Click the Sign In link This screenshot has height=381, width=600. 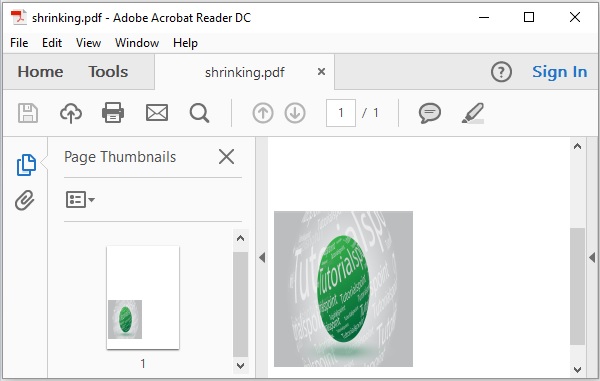[559, 72]
